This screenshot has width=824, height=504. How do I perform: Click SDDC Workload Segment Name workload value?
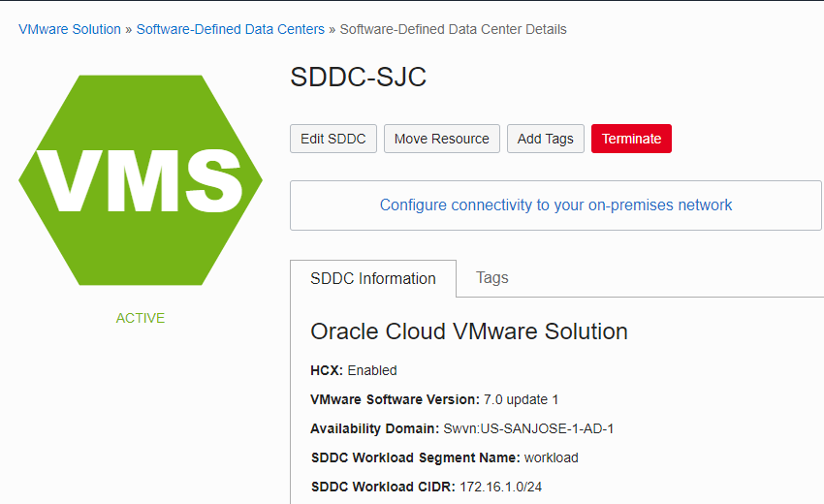point(552,457)
